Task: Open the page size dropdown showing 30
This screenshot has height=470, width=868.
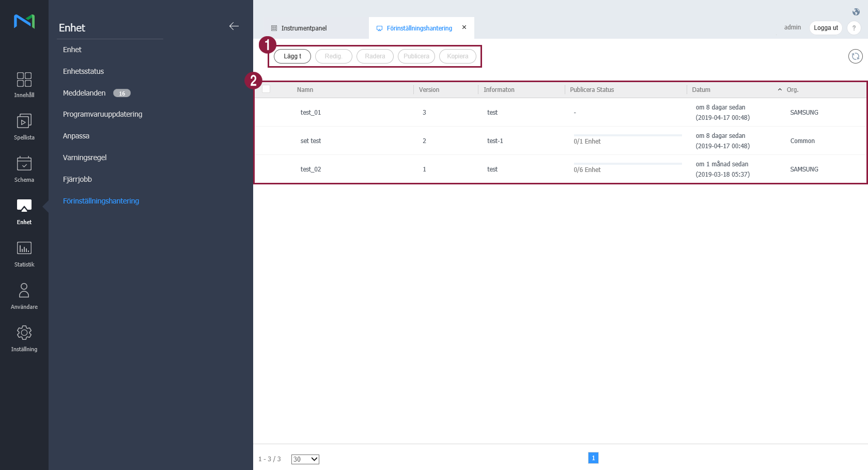Action: (x=305, y=459)
